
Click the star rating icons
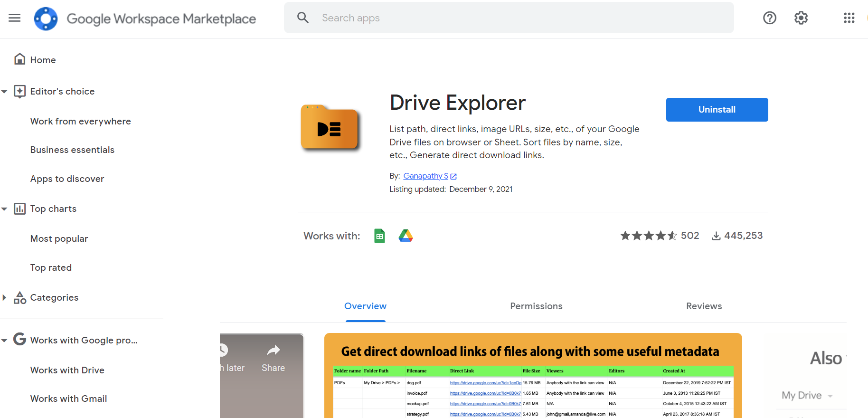pyautogui.click(x=649, y=236)
